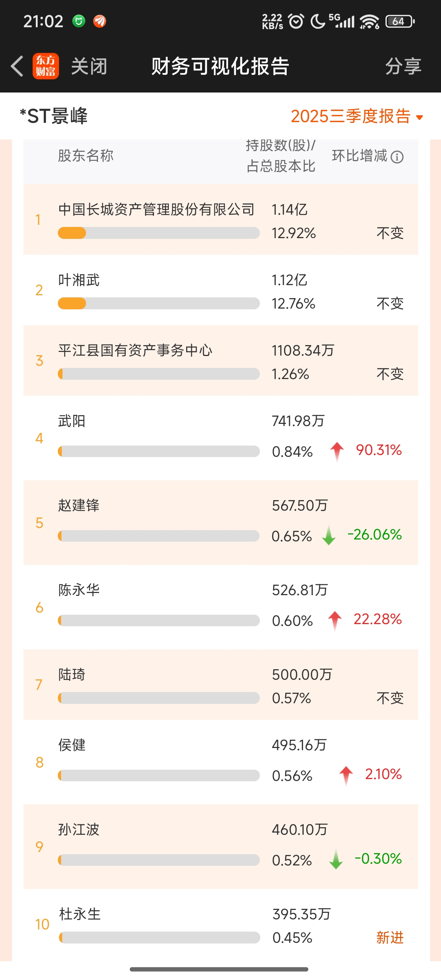Tap the alarm clock status icon
Screen dimensions: 441x980
pyautogui.click(x=296, y=21)
